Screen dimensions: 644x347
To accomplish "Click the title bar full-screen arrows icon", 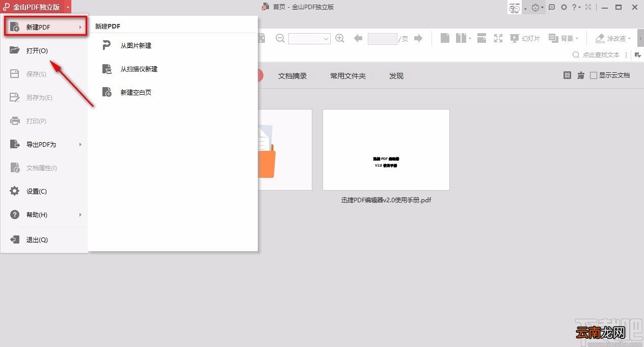I will tap(589, 7).
